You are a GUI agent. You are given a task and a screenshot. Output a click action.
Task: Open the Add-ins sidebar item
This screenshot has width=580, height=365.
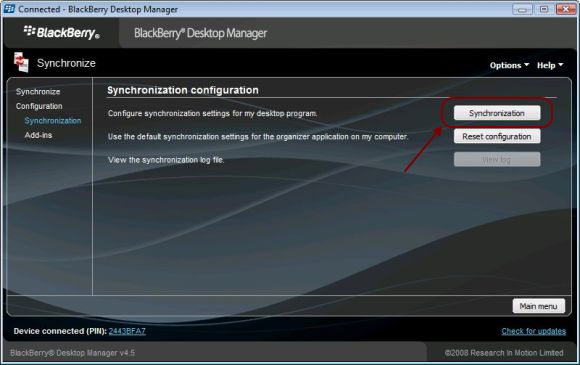tap(38, 135)
